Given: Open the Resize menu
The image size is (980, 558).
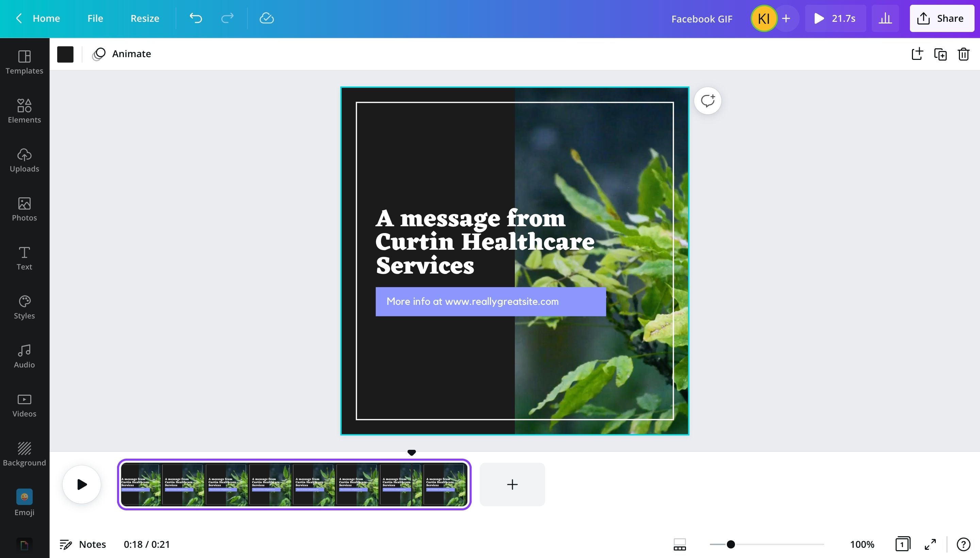Looking at the screenshot, I should 145,18.
